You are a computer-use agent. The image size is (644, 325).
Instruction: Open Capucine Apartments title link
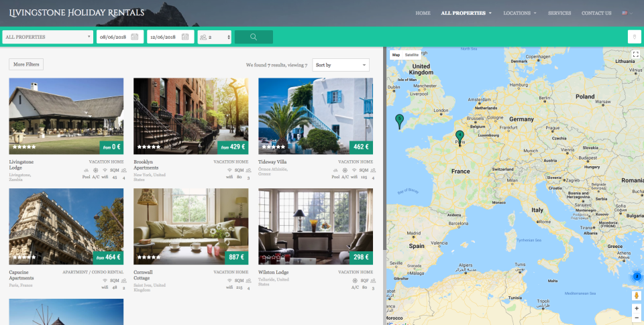click(x=21, y=275)
